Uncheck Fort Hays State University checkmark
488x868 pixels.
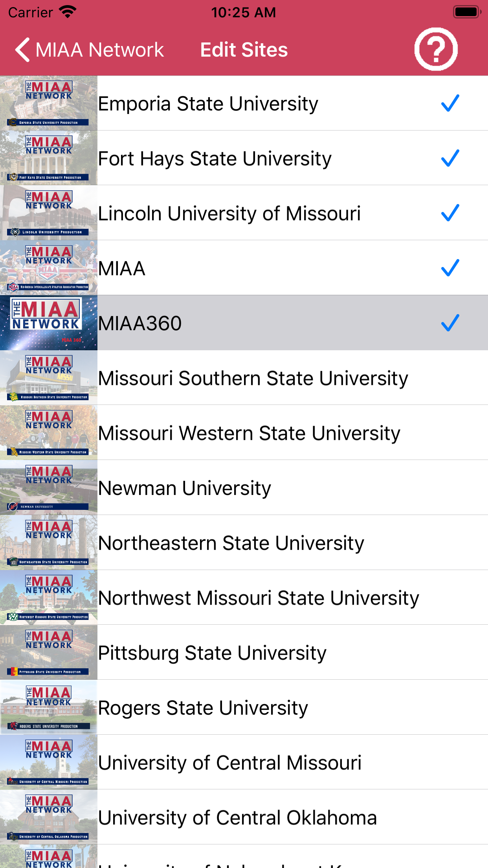(x=450, y=158)
